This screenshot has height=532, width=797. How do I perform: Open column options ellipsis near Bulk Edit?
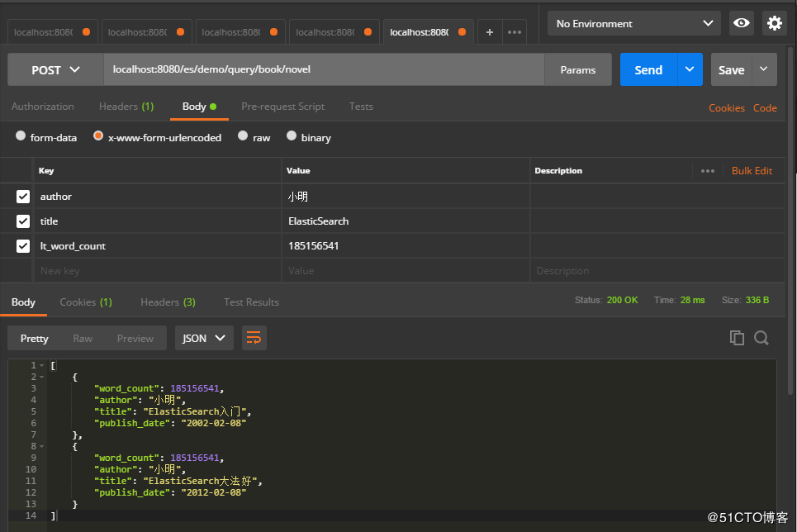point(708,171)
